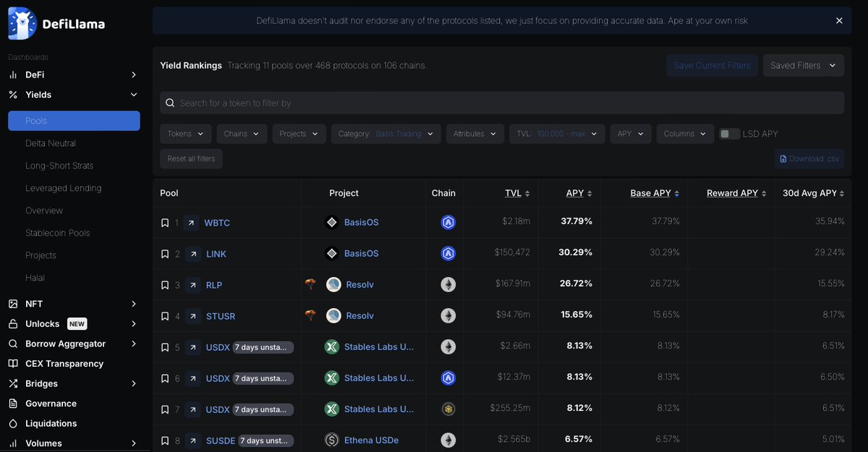Open Leveraged Lending page

[64, 188]
